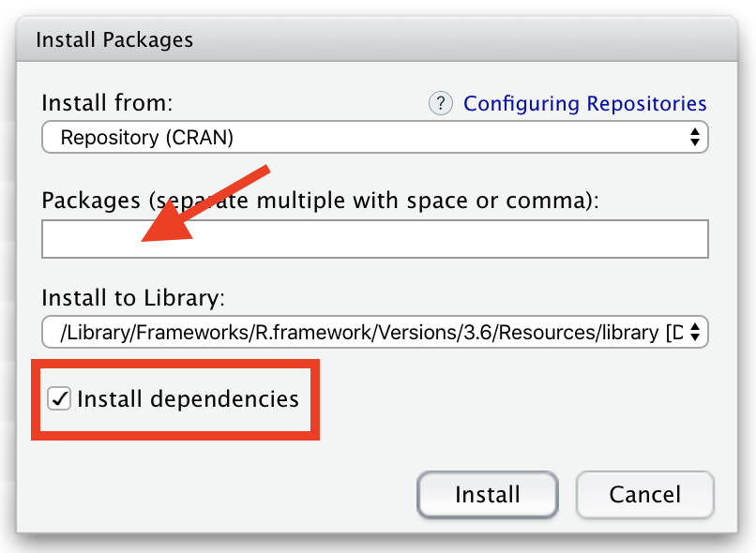Uncheck the Install dependencies checkbox
The width and height of the screenshot is (756, 553).
point(60,398)
